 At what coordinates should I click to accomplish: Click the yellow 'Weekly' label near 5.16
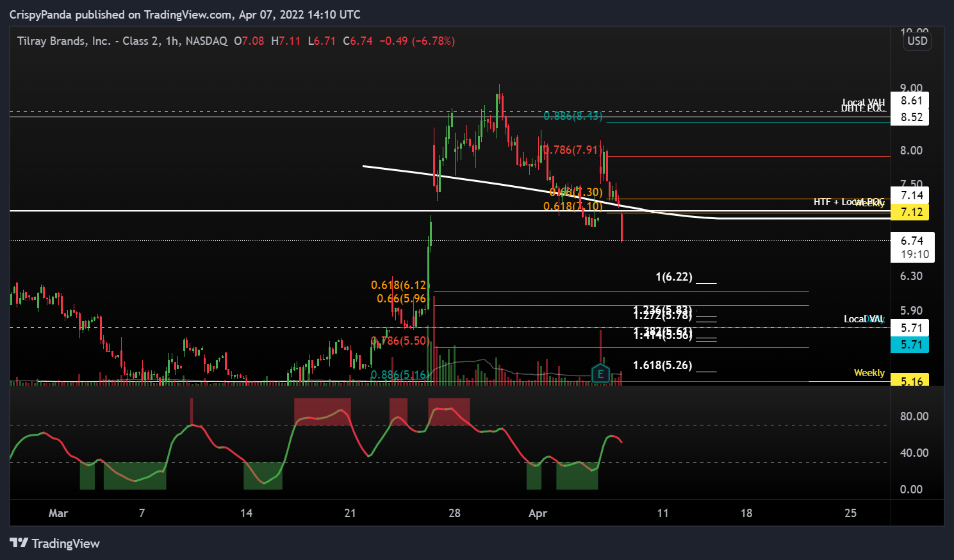(x=869, y=373)
